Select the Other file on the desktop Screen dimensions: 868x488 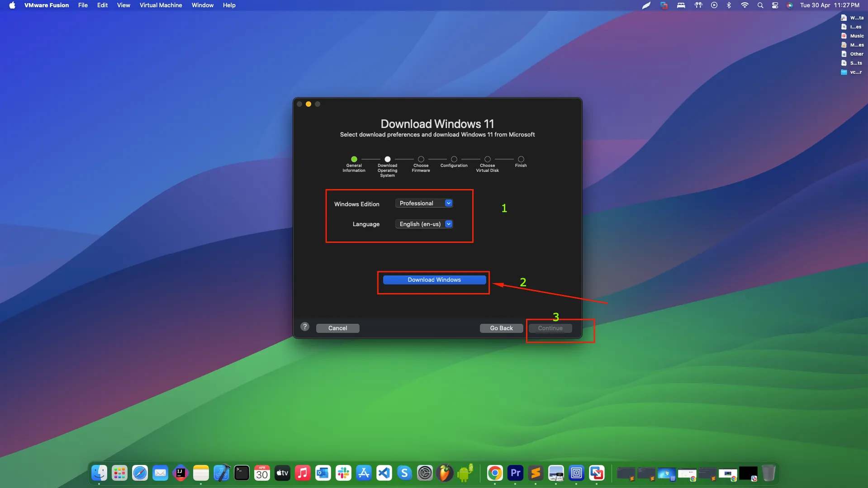tap(852, 54)
